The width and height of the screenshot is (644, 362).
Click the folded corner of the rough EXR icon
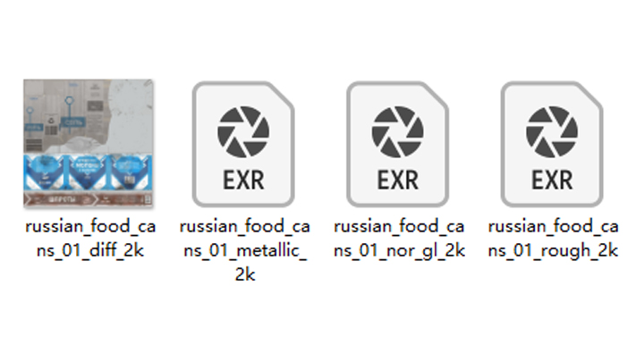[x=591, y=94]
